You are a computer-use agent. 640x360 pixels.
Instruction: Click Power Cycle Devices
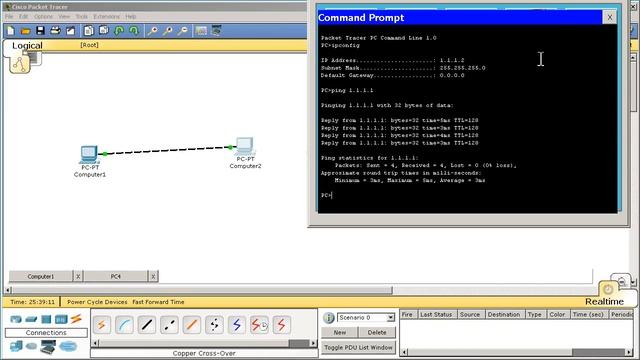pyautogui.click(x=97, y=302)
